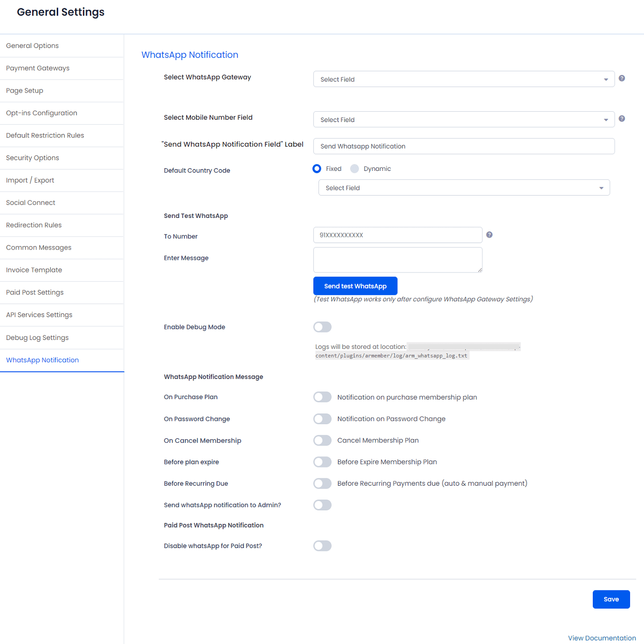This screenshot has width=644, height=644.
Task: Select the Dynamic country code radio
Action: coord(355,169)
